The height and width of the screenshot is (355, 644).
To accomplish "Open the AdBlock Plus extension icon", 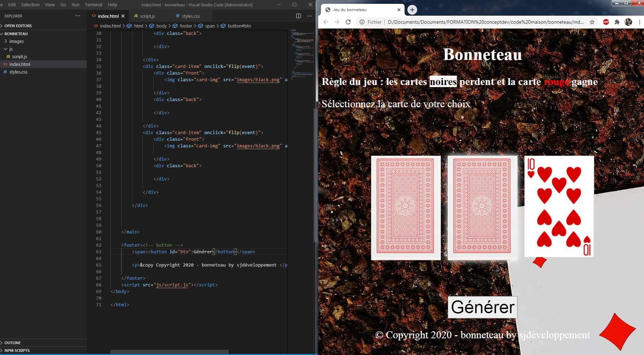I will (606, 22).
